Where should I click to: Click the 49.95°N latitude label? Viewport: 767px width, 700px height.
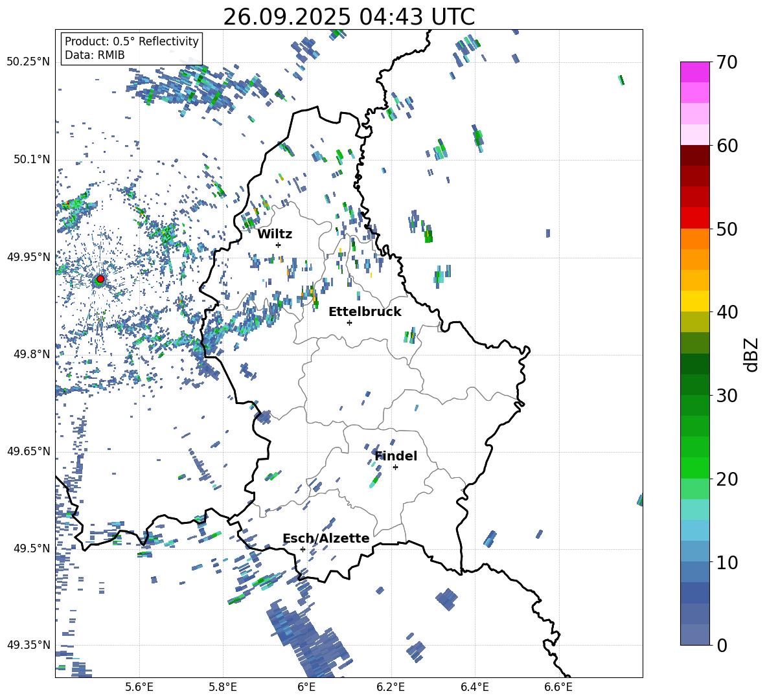coord(29,256)
